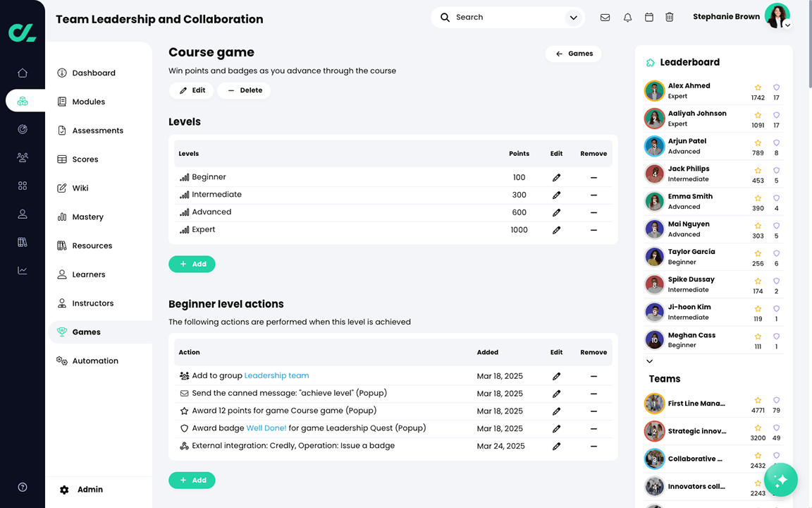
Task: Open the Leadership team group link
Action: tap(276, 375)
